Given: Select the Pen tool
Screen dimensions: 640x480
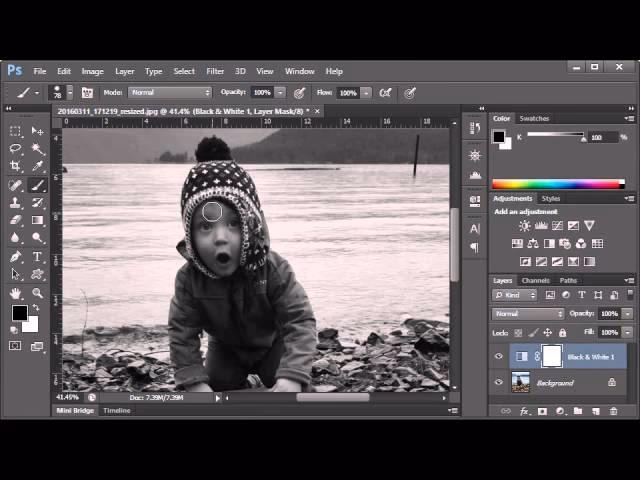Looking at the screenshot, I should (15, 257).
